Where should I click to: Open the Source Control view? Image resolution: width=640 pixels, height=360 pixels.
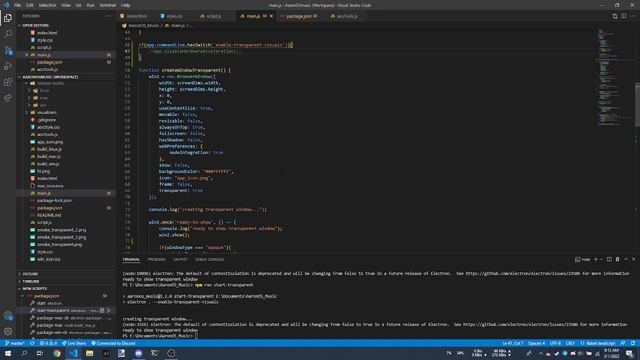point(8,50)
